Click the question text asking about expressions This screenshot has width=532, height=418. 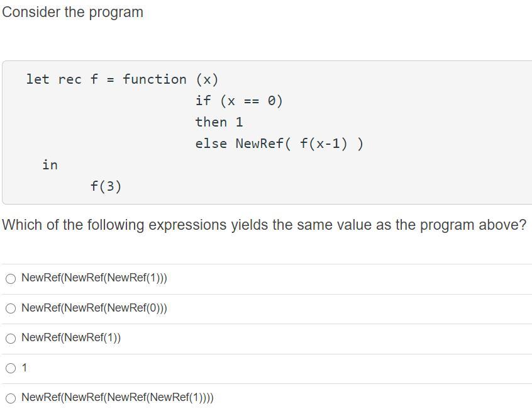pos(265,224)
